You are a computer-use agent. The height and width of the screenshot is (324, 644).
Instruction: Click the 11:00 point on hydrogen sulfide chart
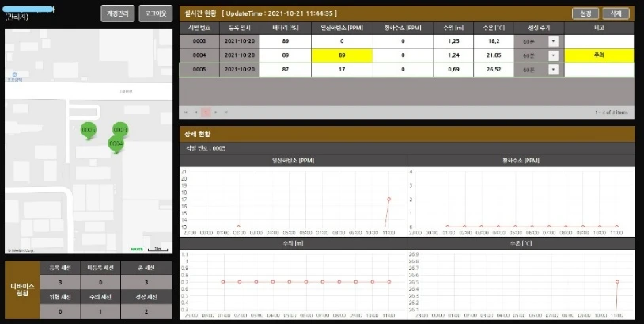coord(617,226)
